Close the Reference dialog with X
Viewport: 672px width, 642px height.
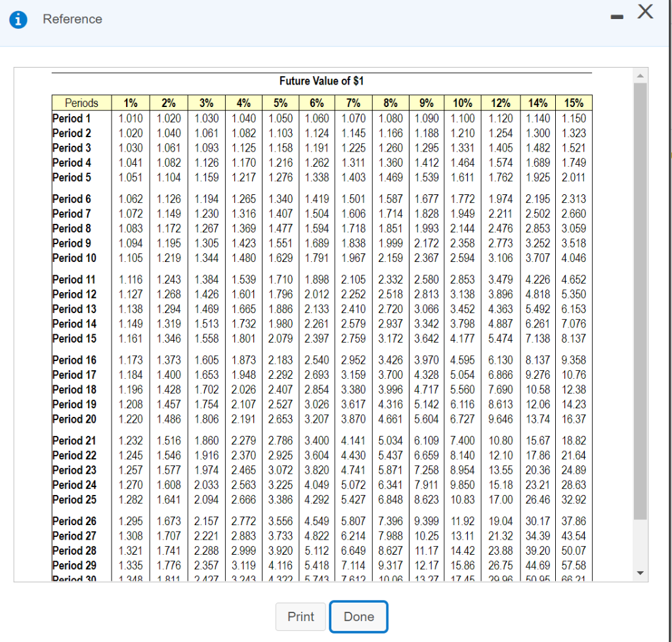[645, 12]
